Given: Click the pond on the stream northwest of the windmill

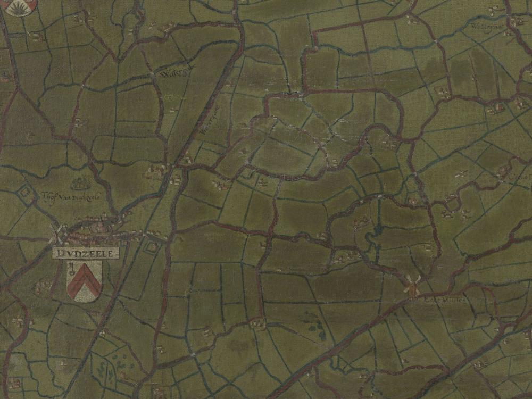Looking at the screenshot, I should pos(375,232).
